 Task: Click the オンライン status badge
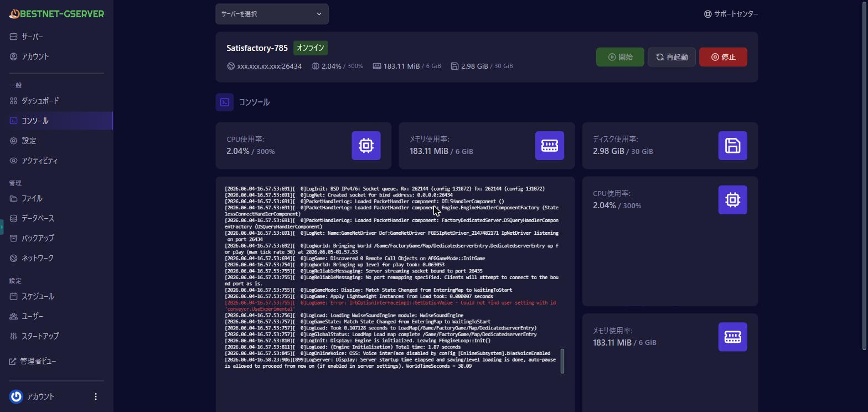pos(311,48)
